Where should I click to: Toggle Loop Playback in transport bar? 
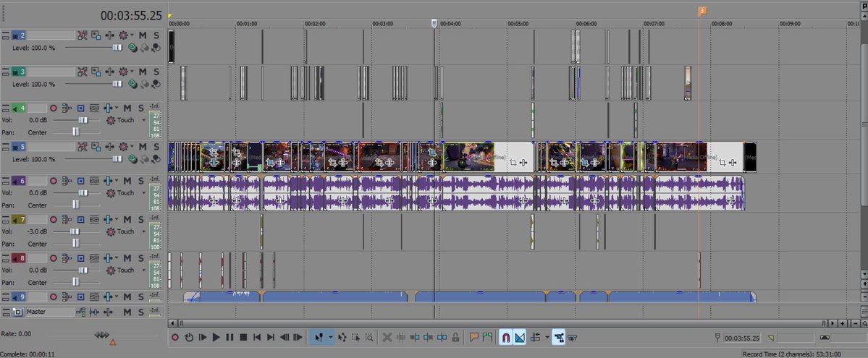coord(189,337)
